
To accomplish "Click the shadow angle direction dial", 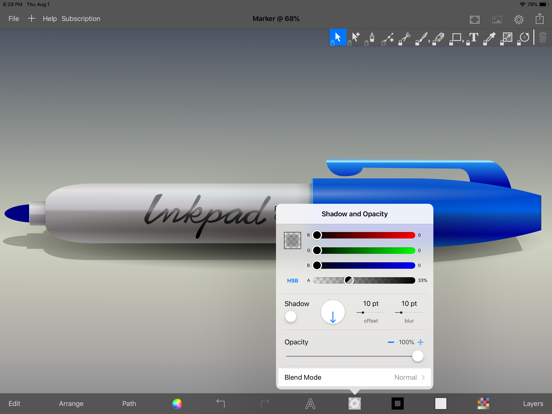I will pyautogui.click(x=332, y=312).
